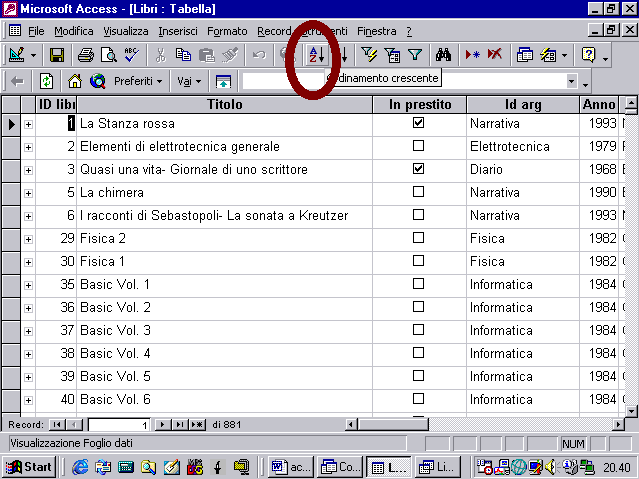Viewport: 639px width, 479px height.
Task: Check In prestito for I racconti di Sebastopoli
Action: (419, 215)
